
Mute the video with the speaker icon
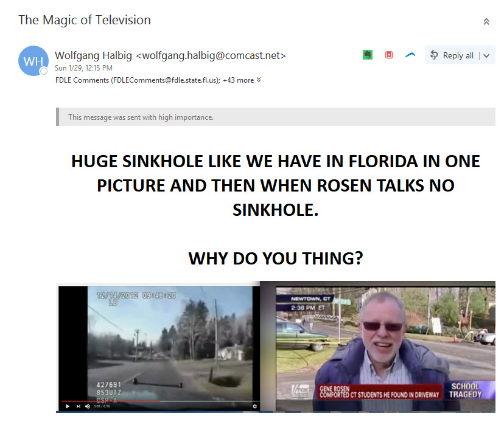[88, 406]
